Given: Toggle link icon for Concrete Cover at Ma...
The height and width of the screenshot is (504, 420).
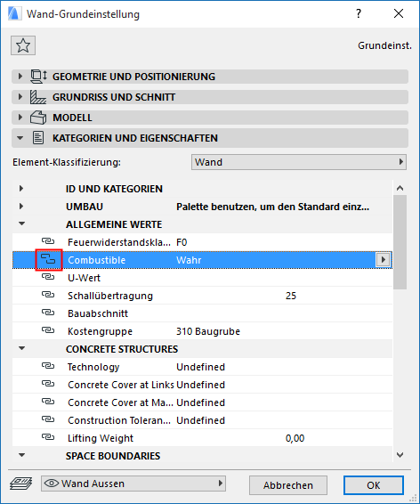Looking at the screenshot, I should [x=48, y=402].
